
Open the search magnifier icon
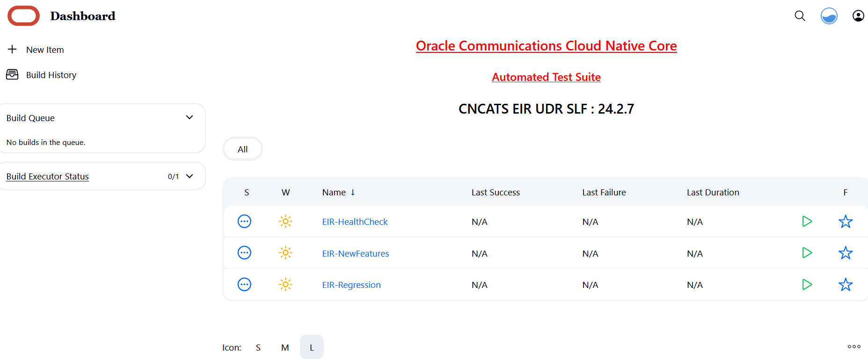(800, 16)
